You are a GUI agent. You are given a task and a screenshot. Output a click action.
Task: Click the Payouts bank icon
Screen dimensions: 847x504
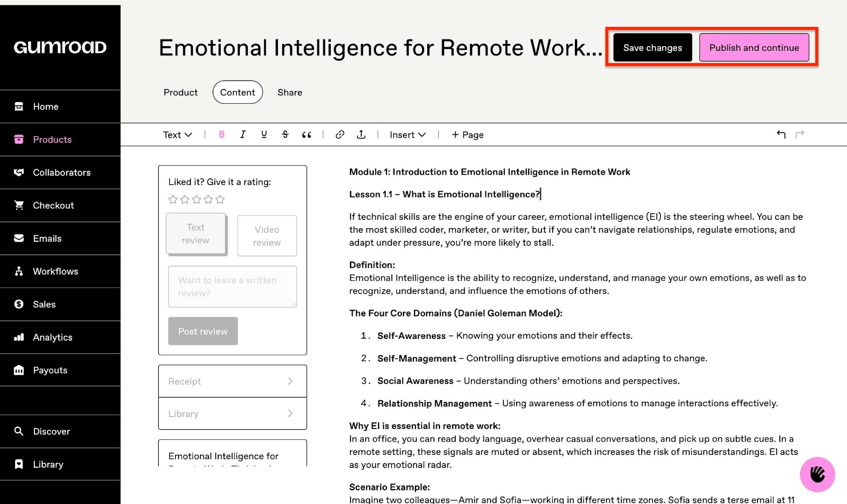pyautogui.click(x=19, y=370)
